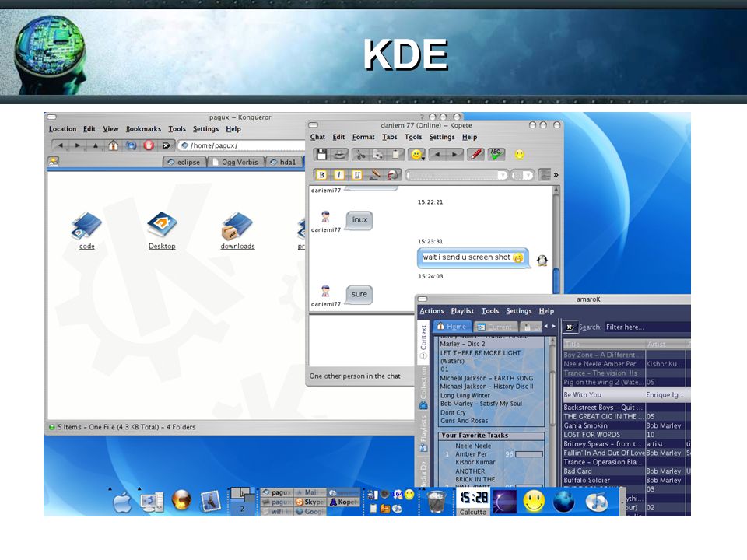Cut text with Kopete scissors icon
The width and height of the screenshot is (747, 560).
click(x=360, y=154)
